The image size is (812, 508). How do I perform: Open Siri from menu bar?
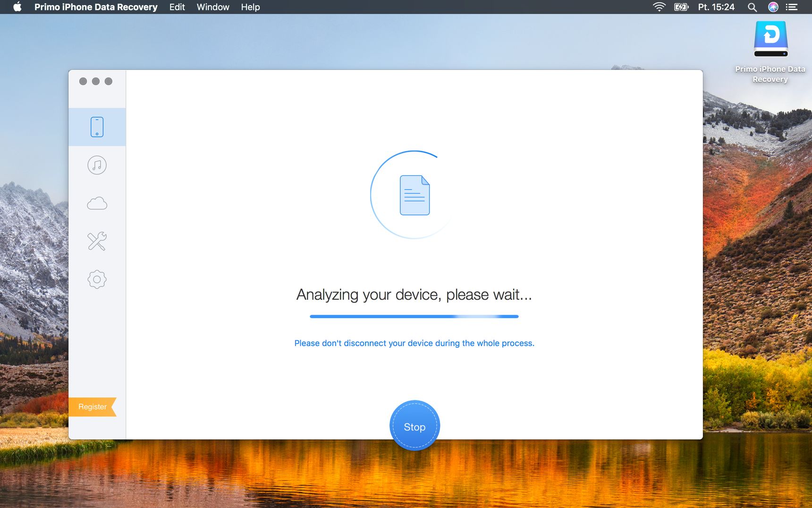coord(773,7)
